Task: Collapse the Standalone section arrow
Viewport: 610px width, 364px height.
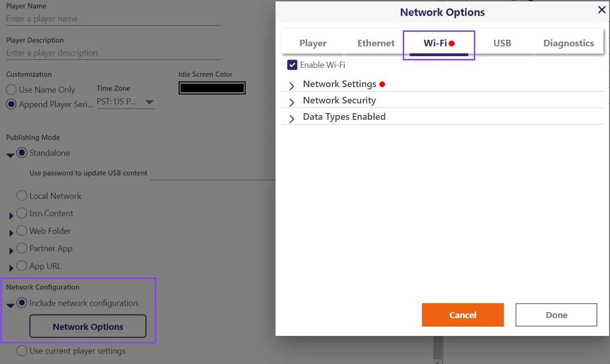Action: pyautogui.click(x=10, y=155)
